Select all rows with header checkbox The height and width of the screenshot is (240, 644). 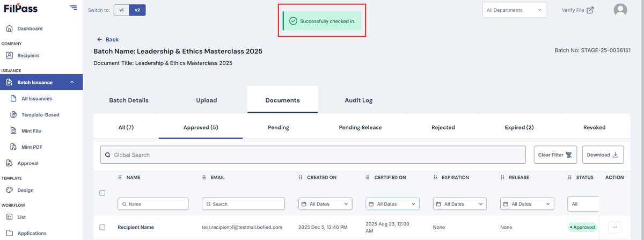103,193
